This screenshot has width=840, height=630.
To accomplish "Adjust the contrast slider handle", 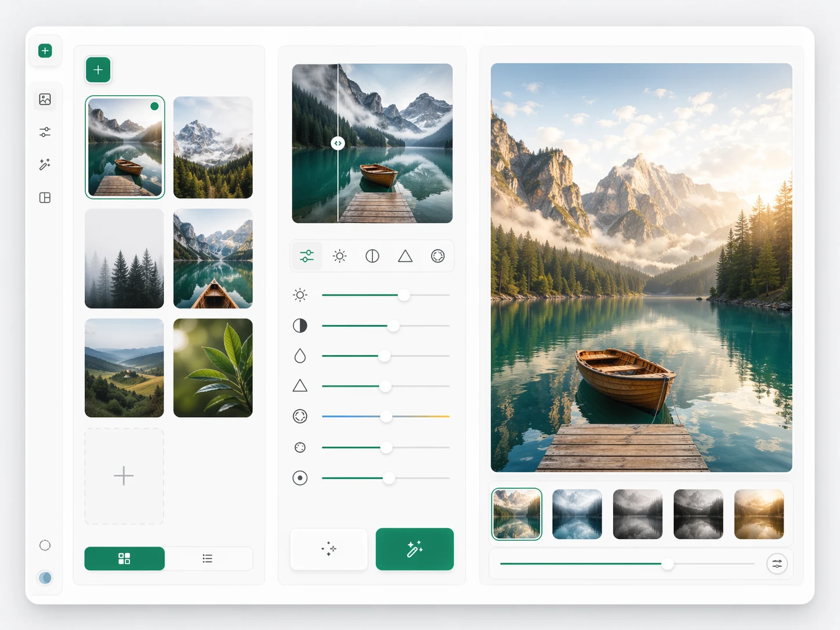I will pyautogui.click(x=393, y=326).
